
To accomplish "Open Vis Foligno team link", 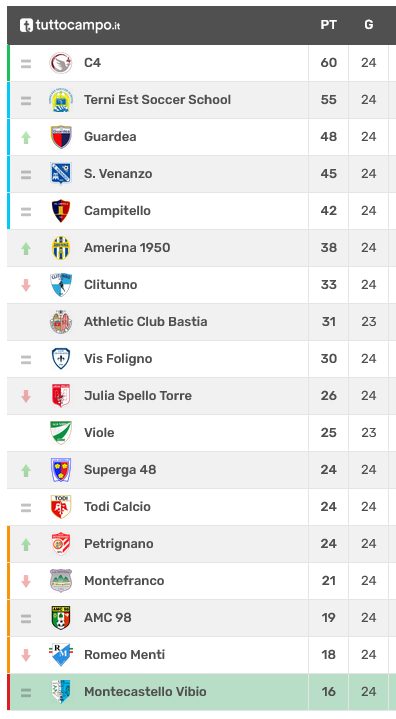I will pyautogui.click(x=118, y=359).
